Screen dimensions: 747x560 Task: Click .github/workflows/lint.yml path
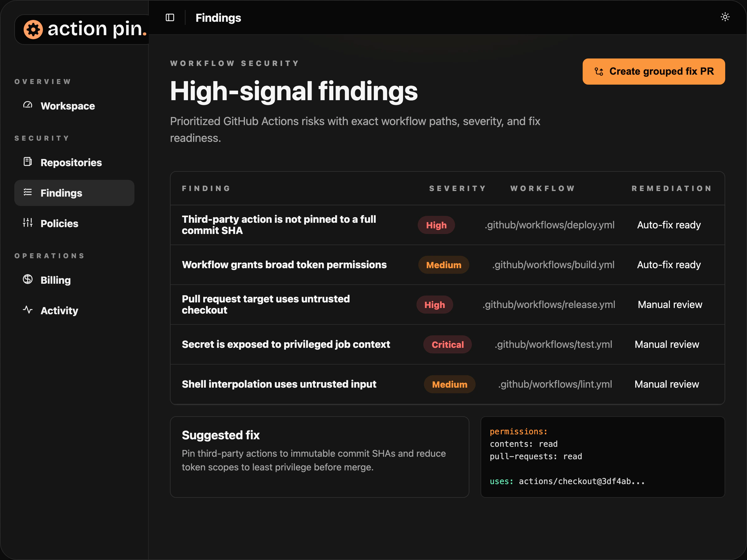pyautogui.click(x=555, y=385)
